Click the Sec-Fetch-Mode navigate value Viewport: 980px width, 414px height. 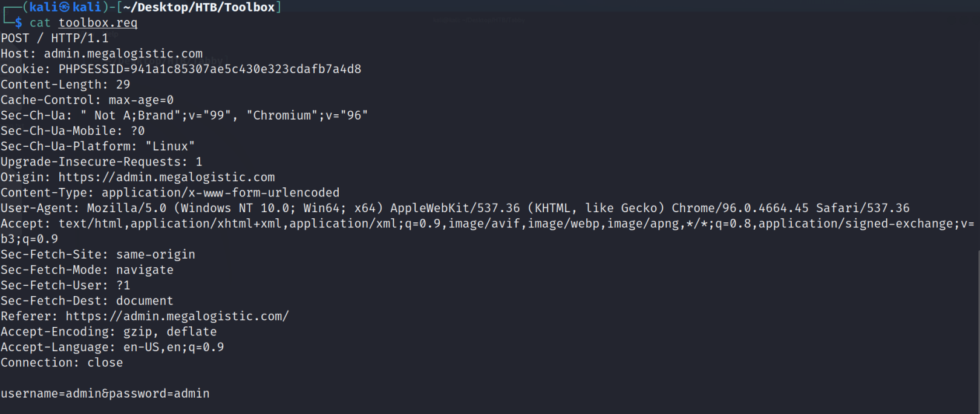pyautogui.click(x=145, y=270)
